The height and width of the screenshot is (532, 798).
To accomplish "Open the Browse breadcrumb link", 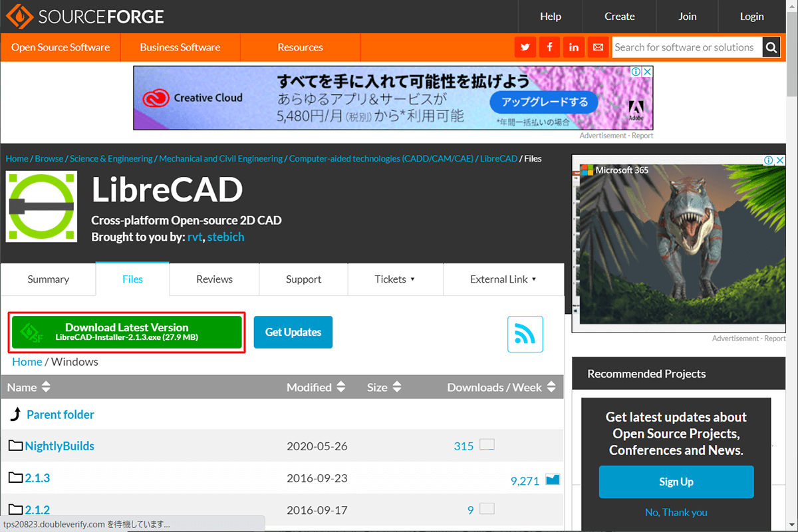I will pyautogui.click(x=49, y=158).
